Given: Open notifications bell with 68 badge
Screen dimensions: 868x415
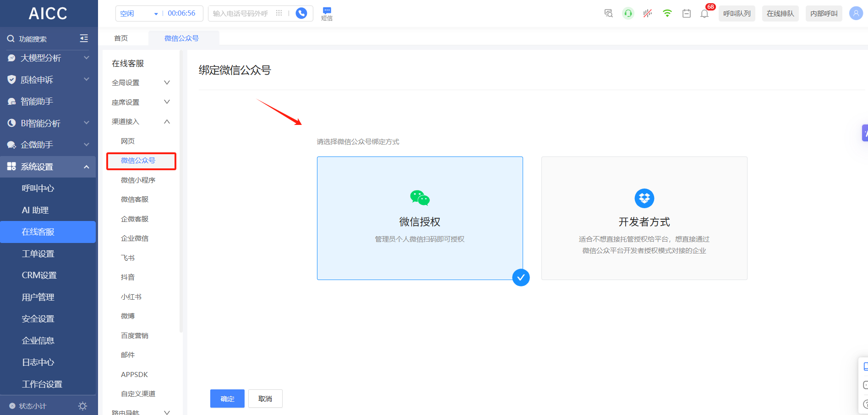Looking at the screenshot, I should [x=704, y=13].
